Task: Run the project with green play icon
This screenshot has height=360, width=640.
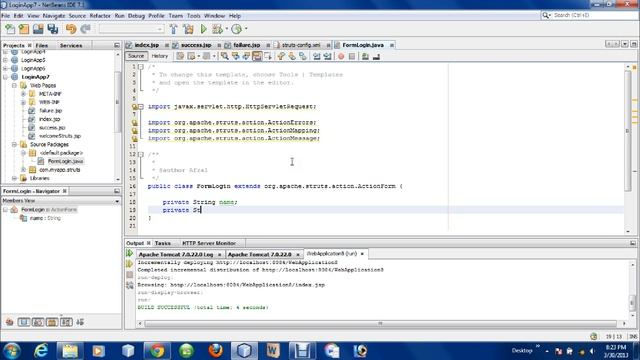Action: (203, 29)
